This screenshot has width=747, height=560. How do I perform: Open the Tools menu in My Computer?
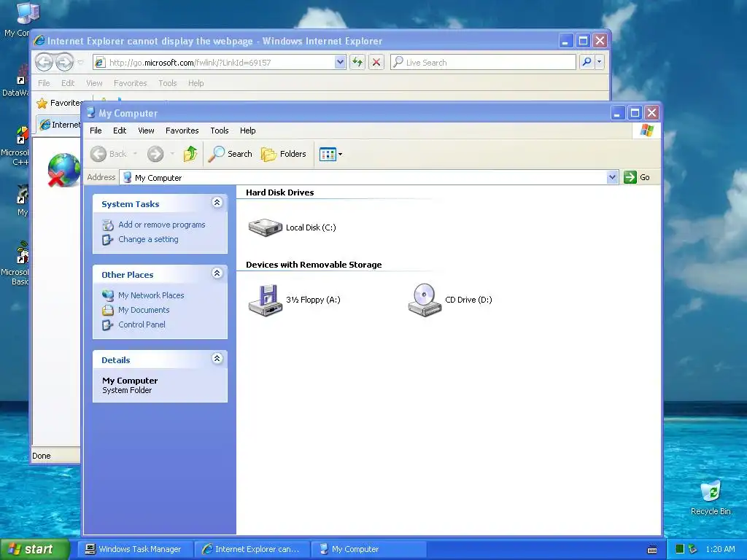click(219, 131)
